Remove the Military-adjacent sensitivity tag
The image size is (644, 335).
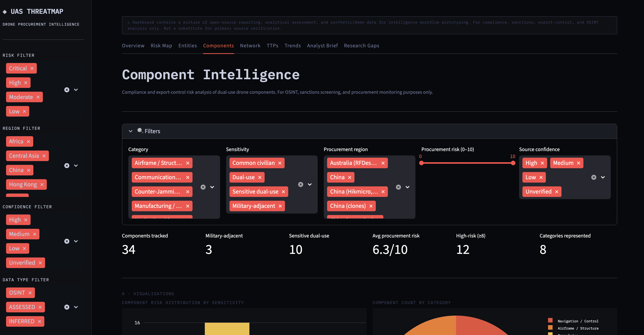coord(280,206)
